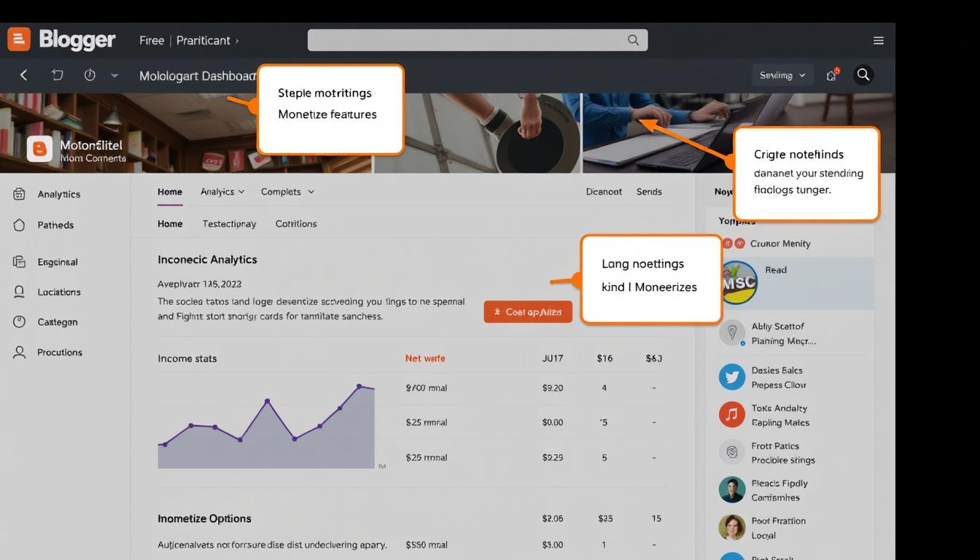Click the music icon beside Toxc Andalty
This screenshot has width=980, height=560.
click(x=732, y=415)
